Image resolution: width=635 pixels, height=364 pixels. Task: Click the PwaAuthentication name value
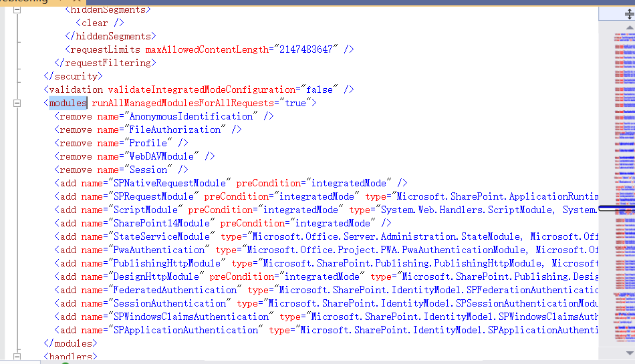tap(159, 250)
